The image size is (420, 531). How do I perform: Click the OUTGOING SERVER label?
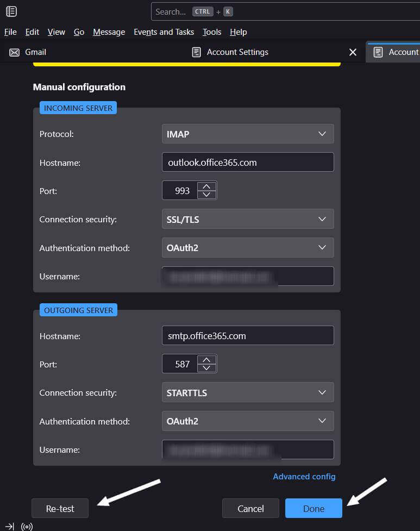[x=79, y=310]
